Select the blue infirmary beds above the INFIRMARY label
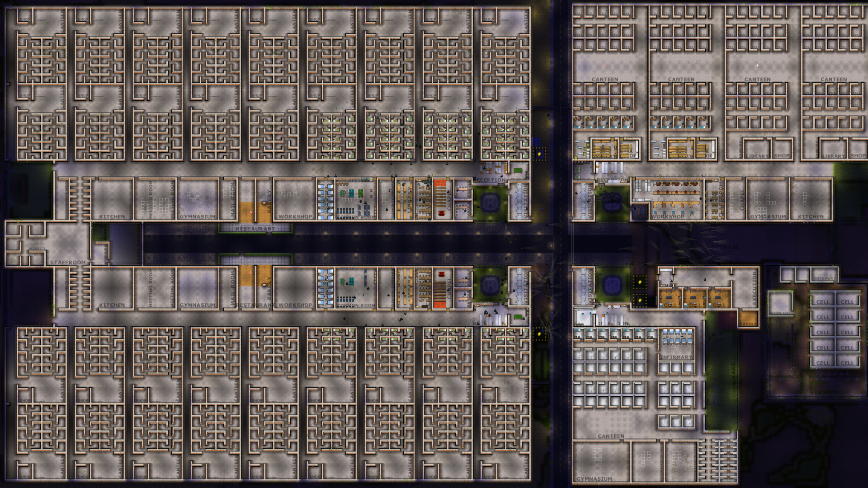 (x=677, y=338)
